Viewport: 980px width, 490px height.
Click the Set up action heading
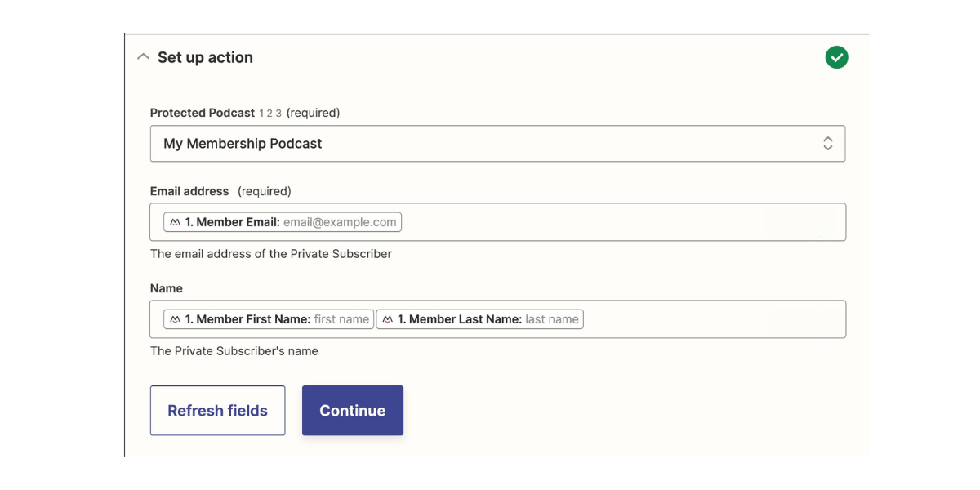click(x=205, y=57)
